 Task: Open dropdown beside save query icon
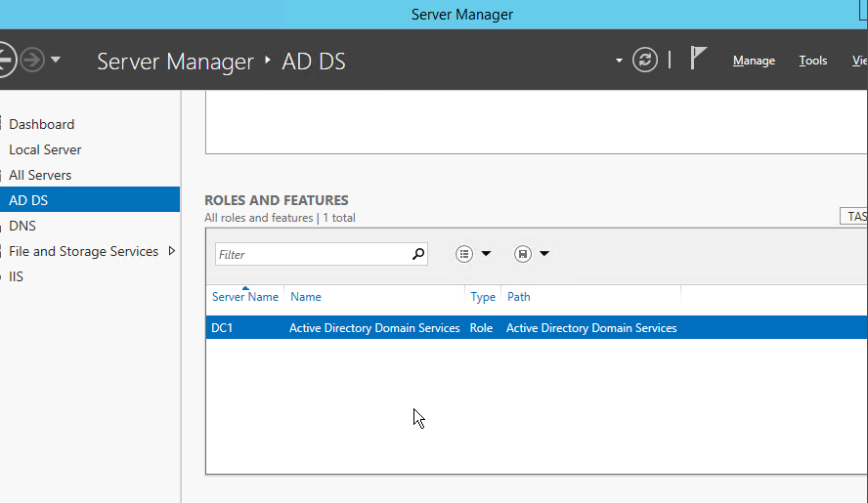[x=544, y=253]
